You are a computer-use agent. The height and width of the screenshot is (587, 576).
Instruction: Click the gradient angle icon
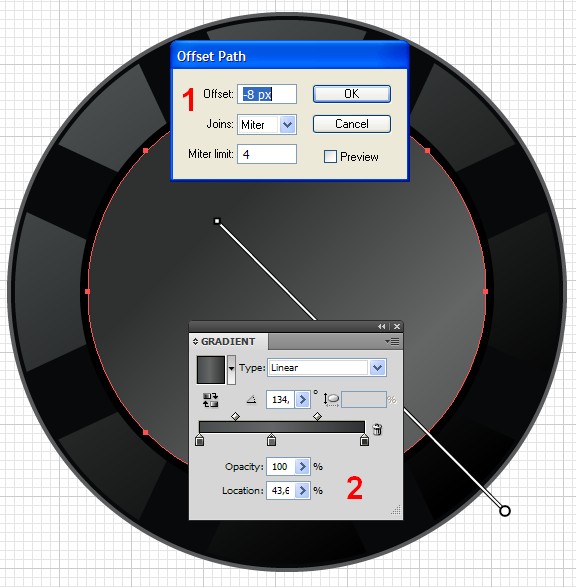252,400
